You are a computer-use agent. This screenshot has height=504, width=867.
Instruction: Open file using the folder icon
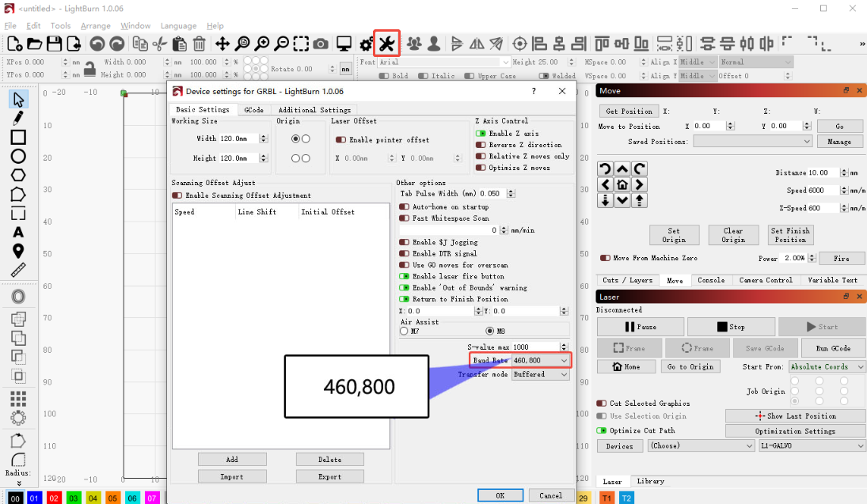tap(34, 44)
